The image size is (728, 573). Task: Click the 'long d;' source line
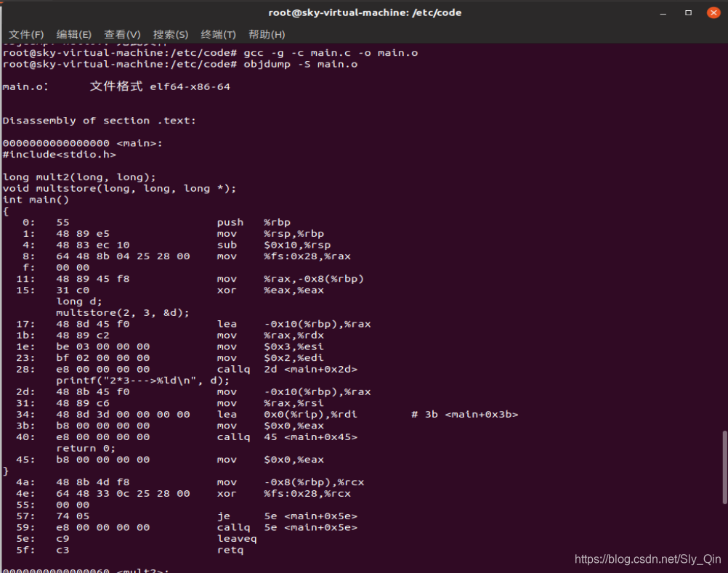(79, 301)
